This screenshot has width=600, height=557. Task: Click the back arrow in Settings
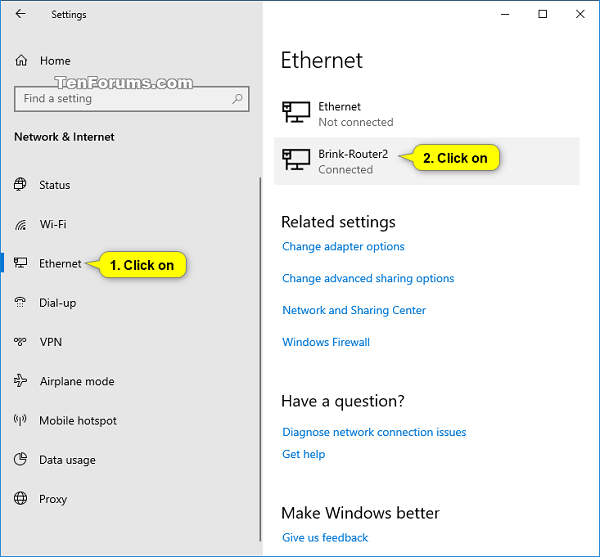tap(21, 15)
